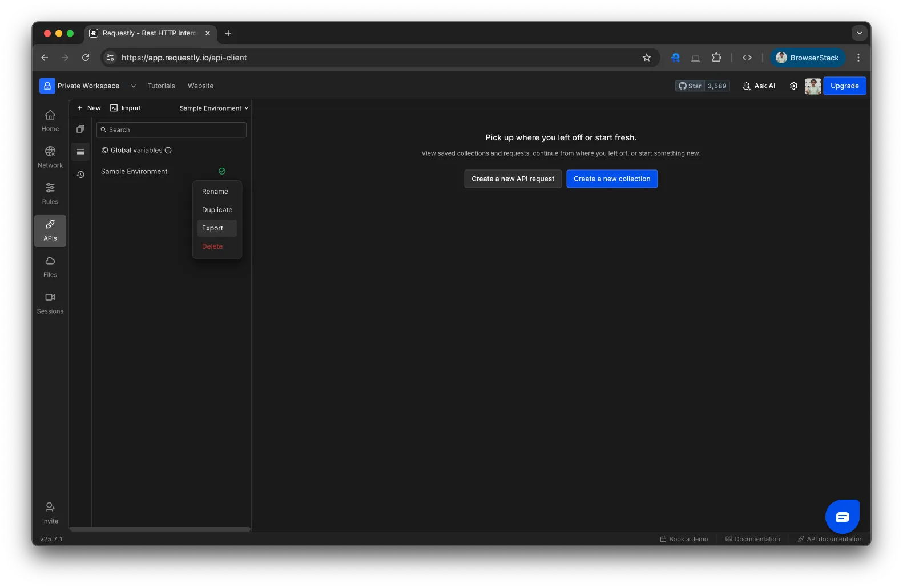Select Rename from context menu

click(217, 192)
